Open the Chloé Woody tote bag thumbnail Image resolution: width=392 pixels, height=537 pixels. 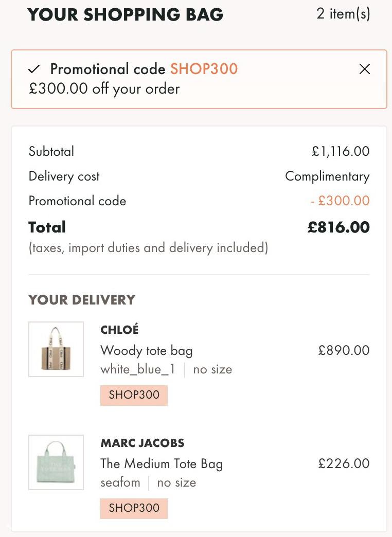[56, 349]
